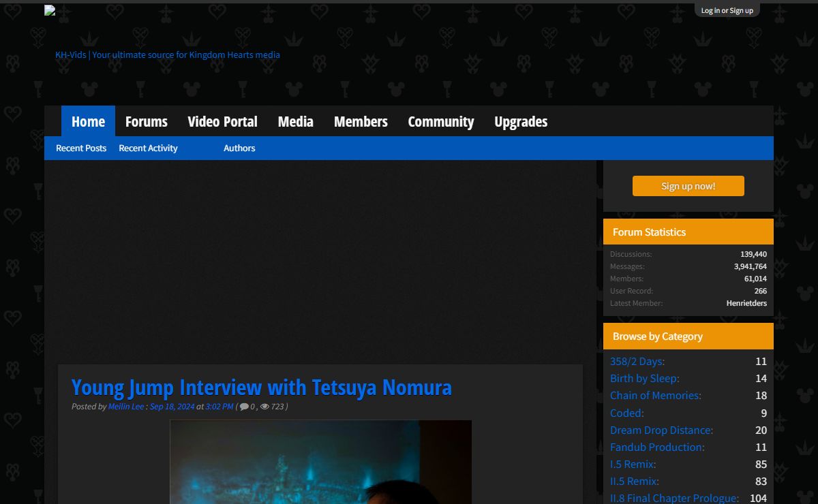Click the Sep 18, 2024 post date

[x=172, y=407]
